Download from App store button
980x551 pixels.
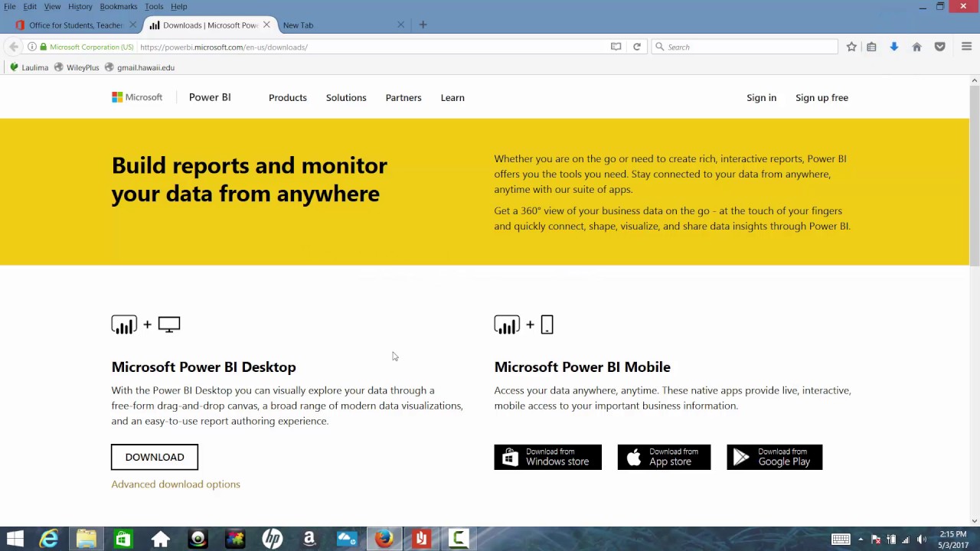click(x=664, y=457)
